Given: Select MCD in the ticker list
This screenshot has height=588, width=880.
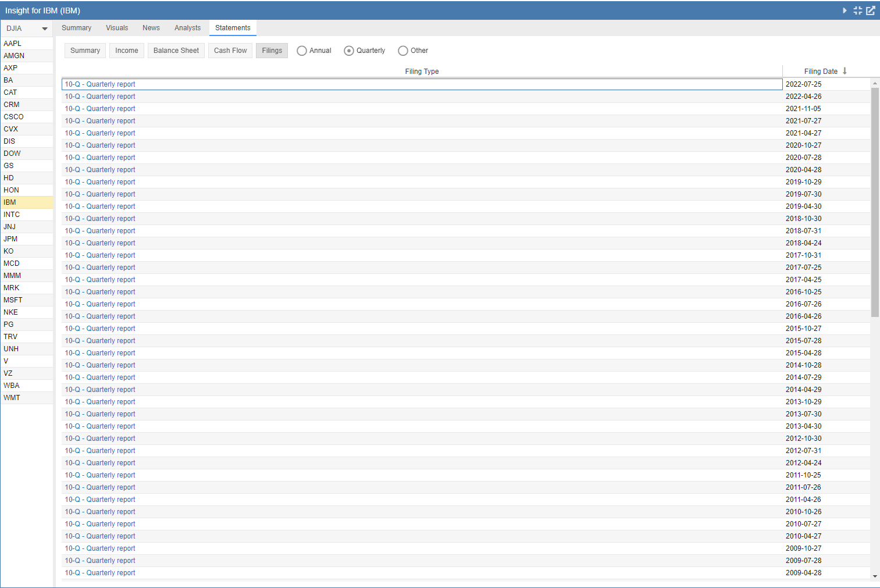Looking at the screenshot, I should coord(27,263).
